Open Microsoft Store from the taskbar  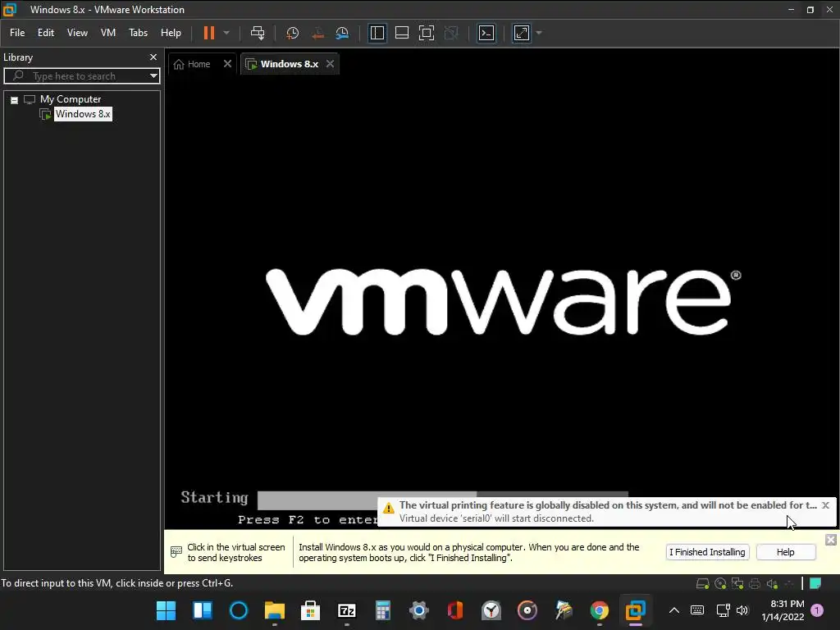tap(310, 610)
